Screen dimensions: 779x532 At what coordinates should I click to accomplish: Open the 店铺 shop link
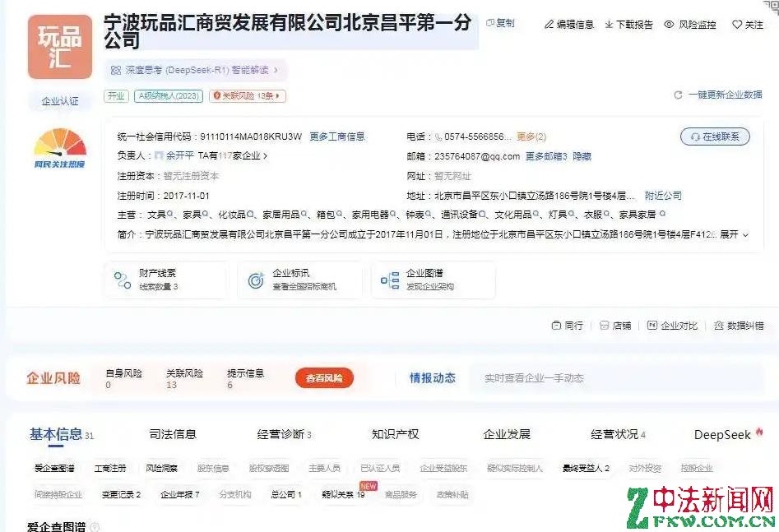tap(615, 326)
